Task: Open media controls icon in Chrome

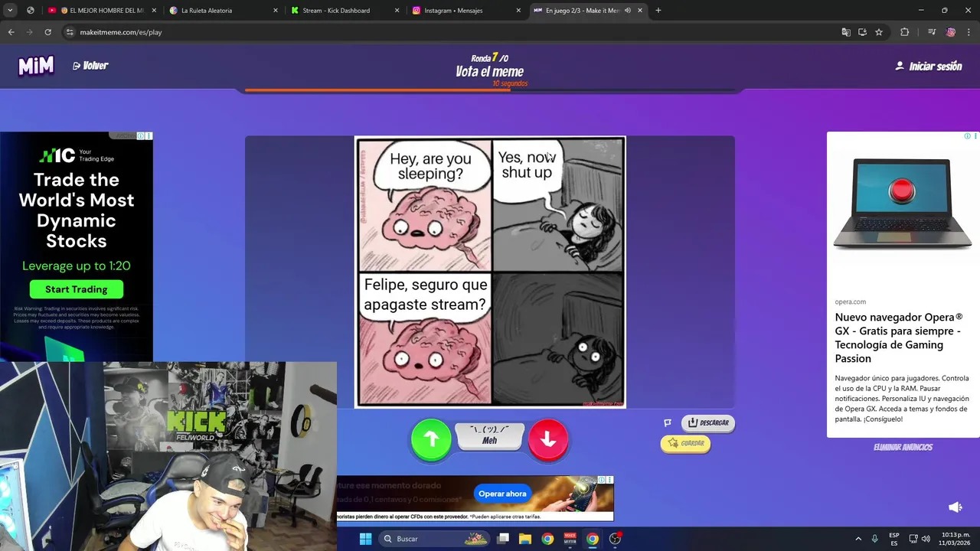Action: [932, 32]
